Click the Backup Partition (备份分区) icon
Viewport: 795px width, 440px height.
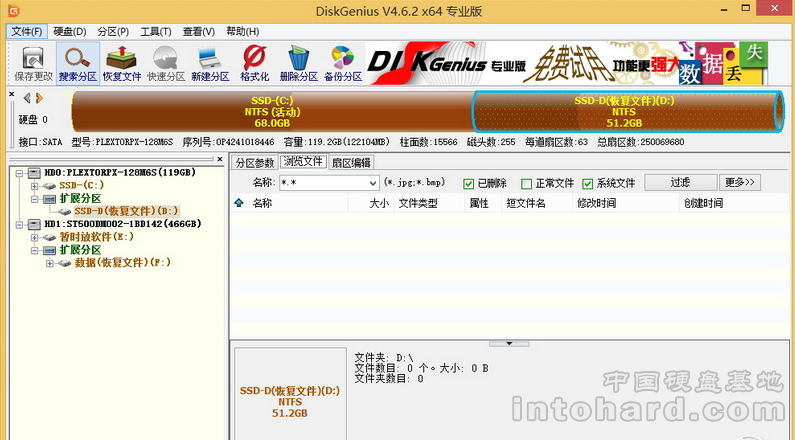click(343, 63)
